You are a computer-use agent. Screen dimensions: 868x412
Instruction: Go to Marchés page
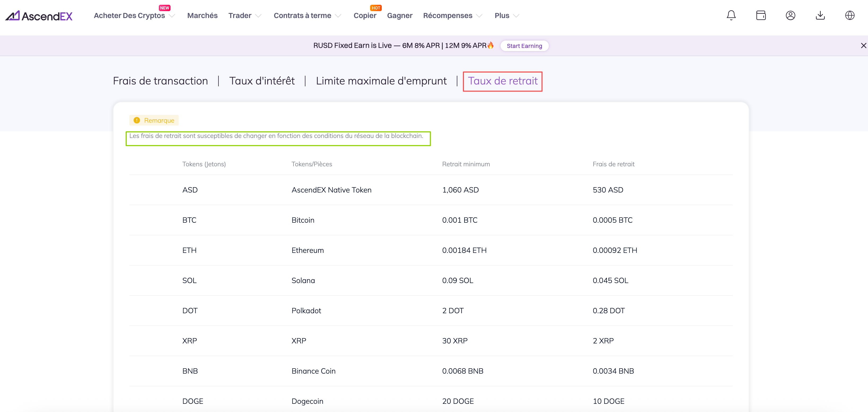pos(202,16)
